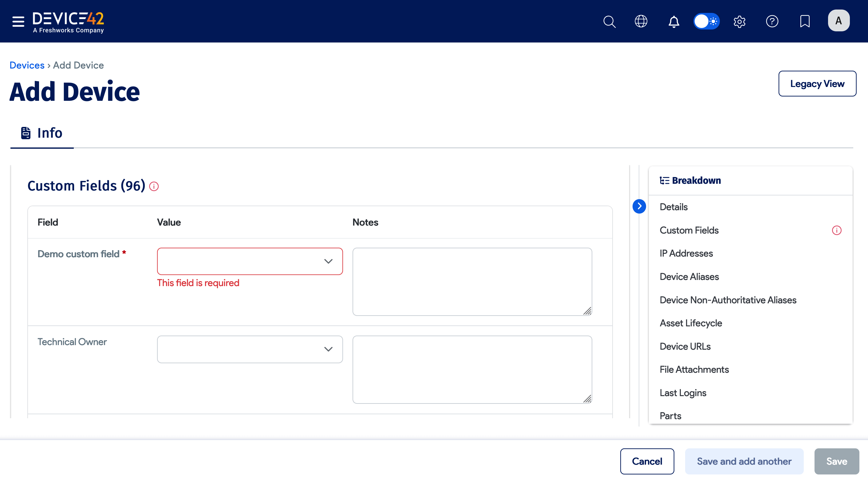Toggle the light/dark theme switch
The image size is (868, 480).
tap(707, 21)
